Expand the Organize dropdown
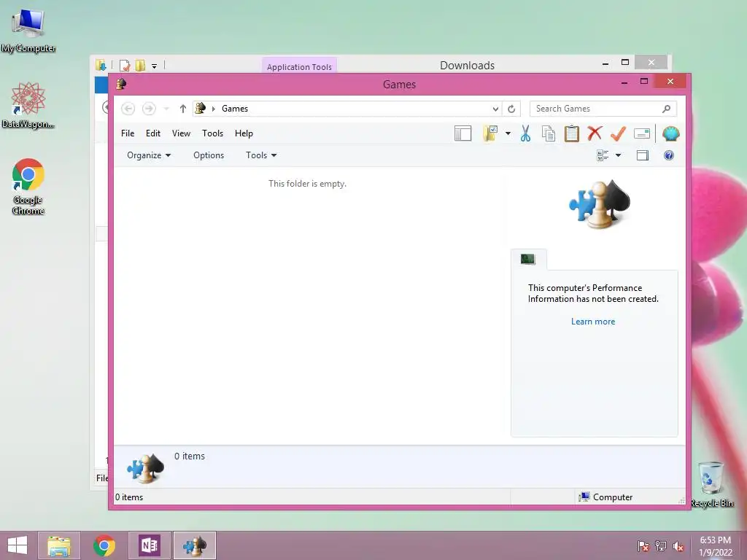 (x=149, y=155)
